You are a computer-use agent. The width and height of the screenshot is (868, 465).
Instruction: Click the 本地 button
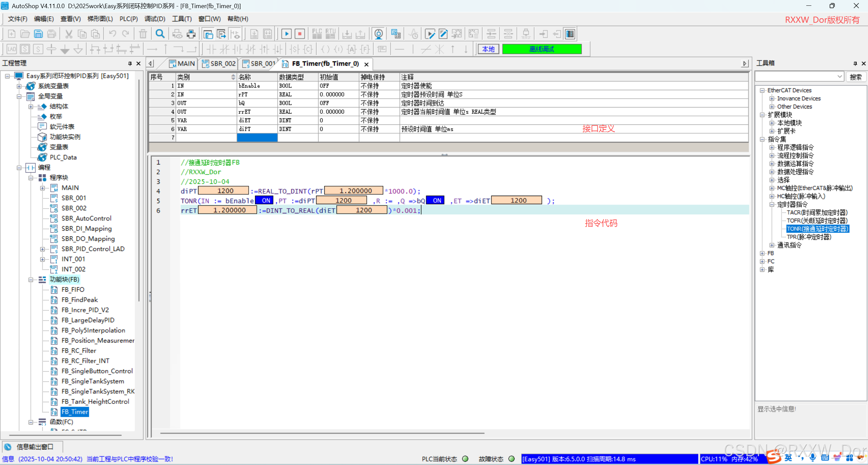(x=488, y=49)
